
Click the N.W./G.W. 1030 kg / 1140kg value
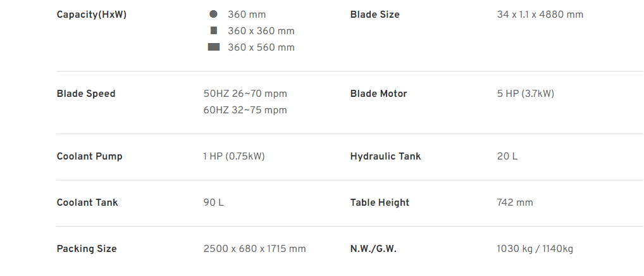point(535,249)
